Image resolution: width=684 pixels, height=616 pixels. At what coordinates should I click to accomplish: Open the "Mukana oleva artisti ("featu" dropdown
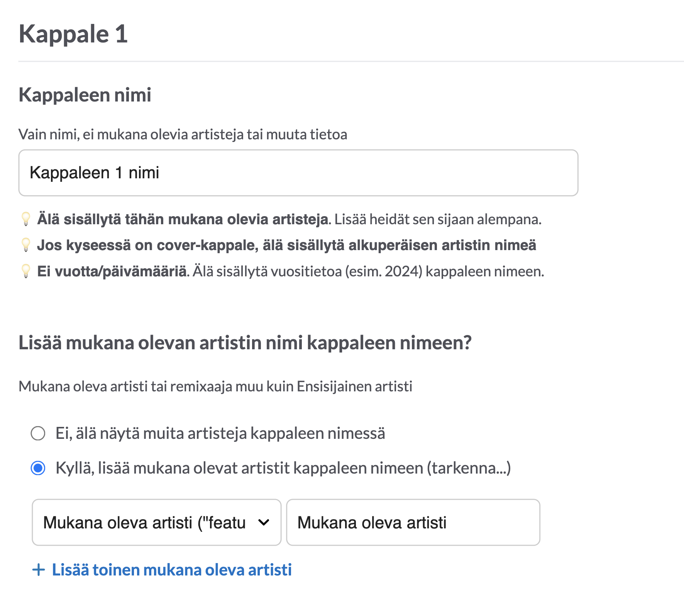point(156,522)
